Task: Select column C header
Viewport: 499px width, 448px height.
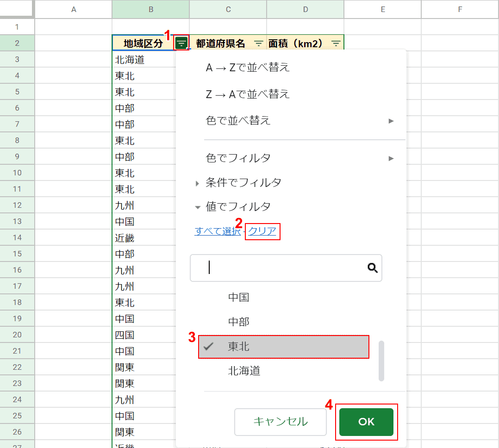Action: click(228, 9)
